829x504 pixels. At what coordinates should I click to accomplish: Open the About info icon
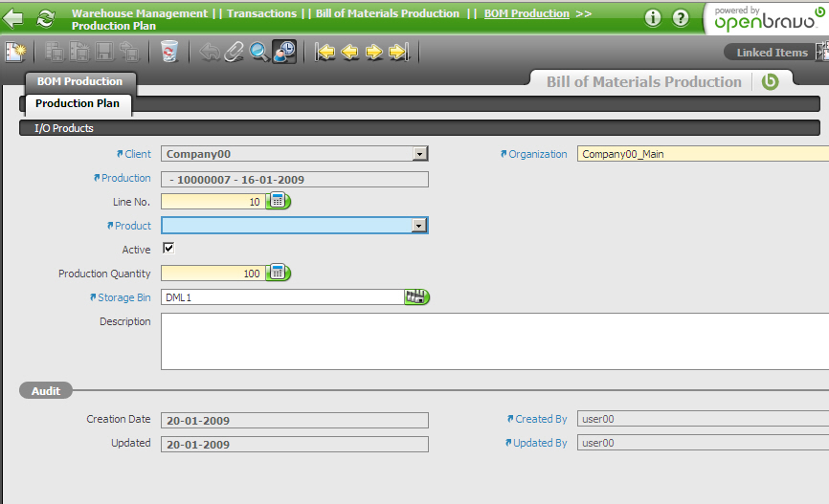click(653, 18)
